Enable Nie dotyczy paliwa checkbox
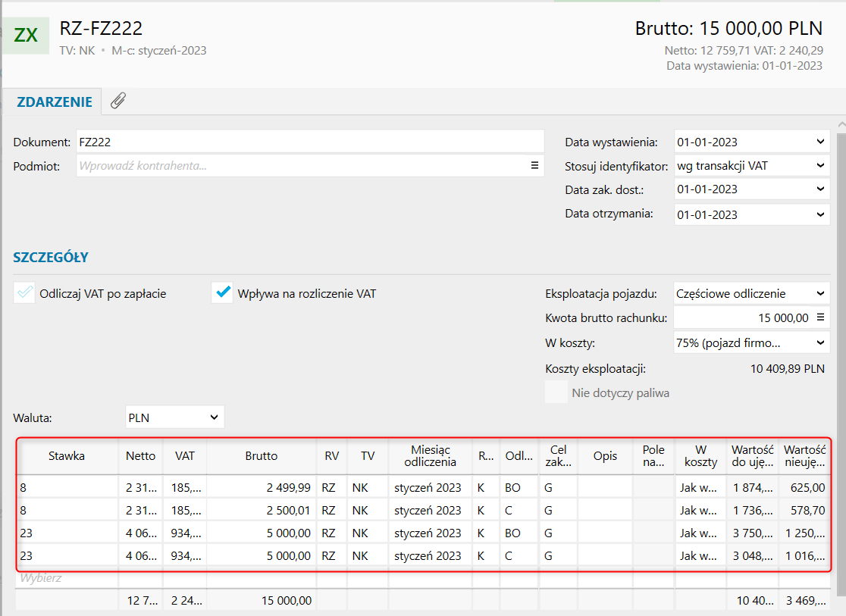The width and height of the screenshot is (846, 616). [556, 392]
